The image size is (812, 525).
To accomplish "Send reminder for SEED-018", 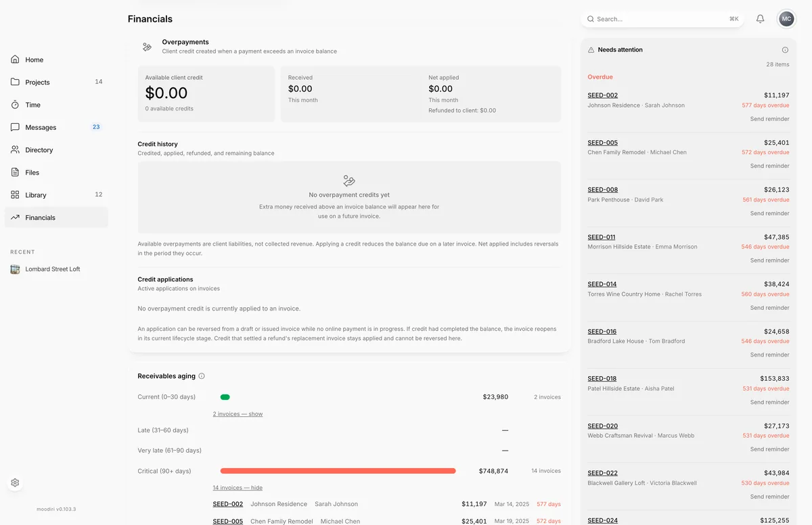I will point(769,402).
